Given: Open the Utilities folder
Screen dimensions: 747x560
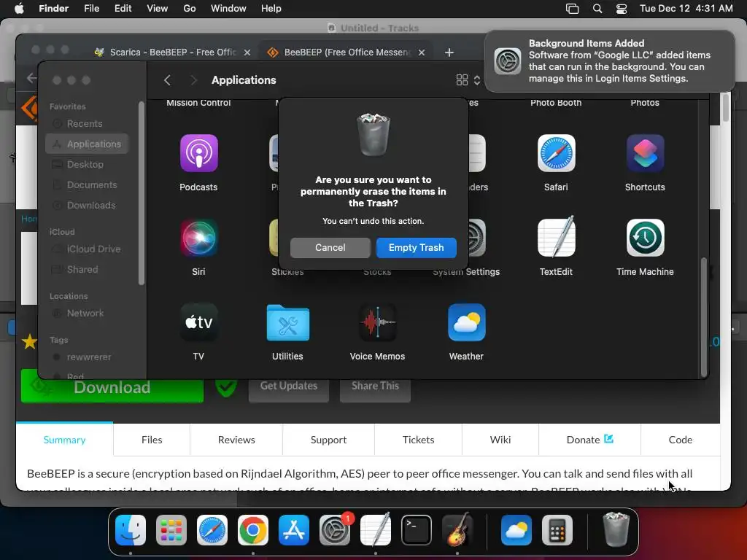Looking at the screenshot, I should coord(287,322).
